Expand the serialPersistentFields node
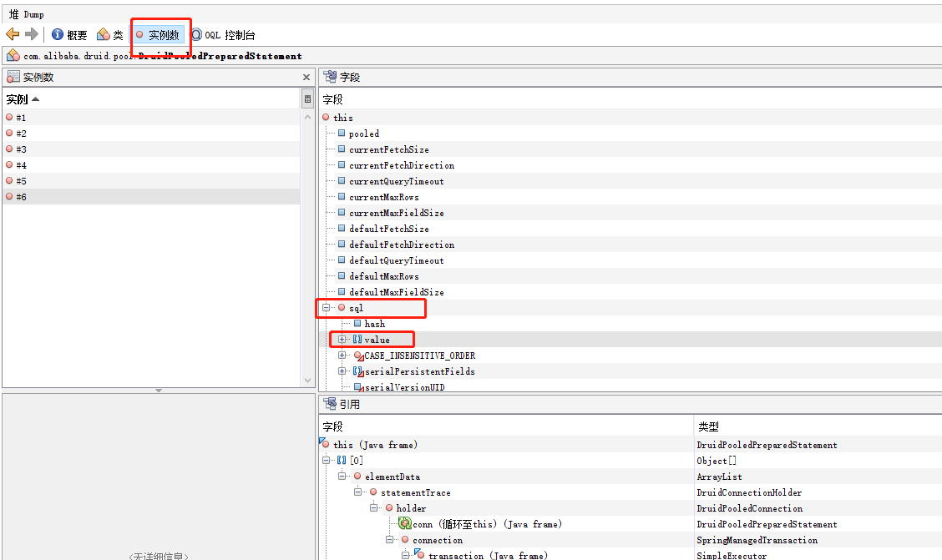This screenshot has height=560, width=942. [x=342, y=371]
